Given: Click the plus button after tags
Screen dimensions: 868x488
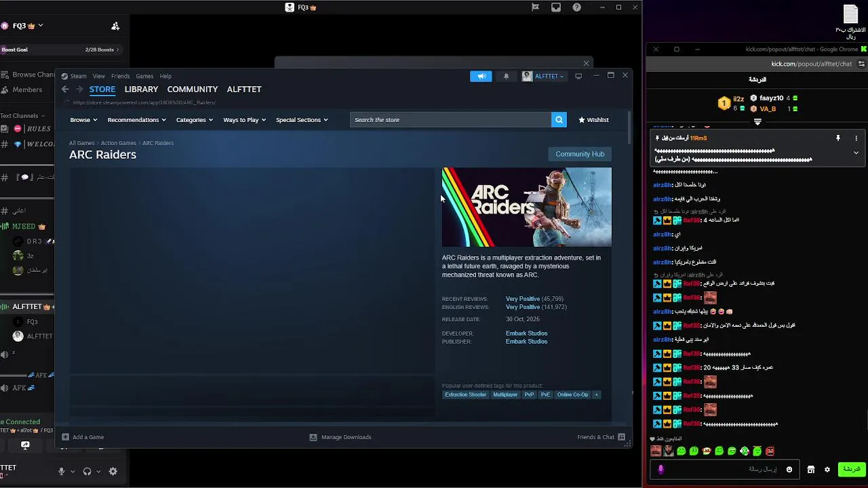Looking at the screenshot, I should tap(597, 394).
